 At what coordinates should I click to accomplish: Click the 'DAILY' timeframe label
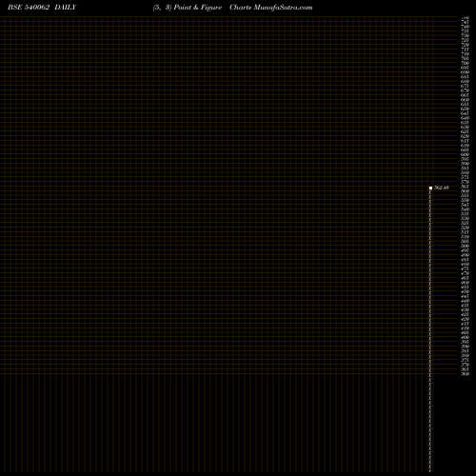point(66,8)
